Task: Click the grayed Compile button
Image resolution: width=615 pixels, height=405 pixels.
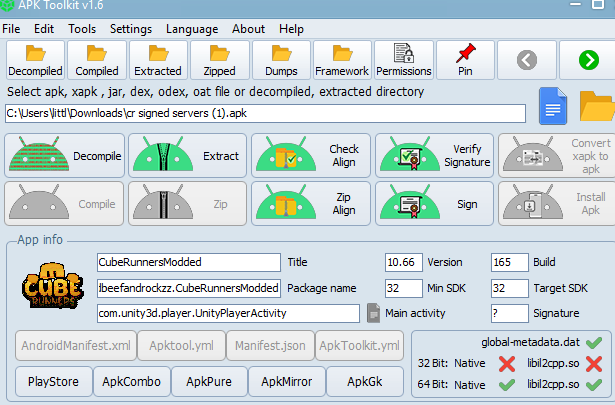Action: (64, 203)
